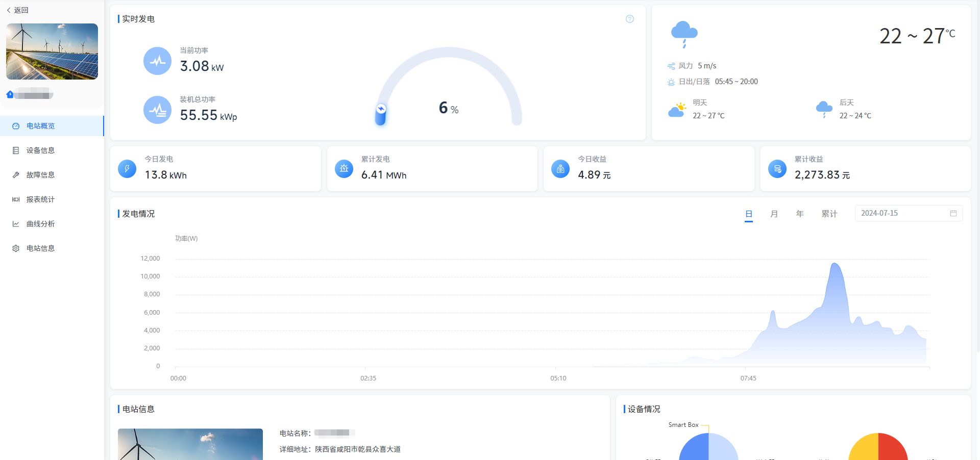Click the help question mark icon
The width and height of the screenshot is (980, 460).
click(x=630, y=19)
